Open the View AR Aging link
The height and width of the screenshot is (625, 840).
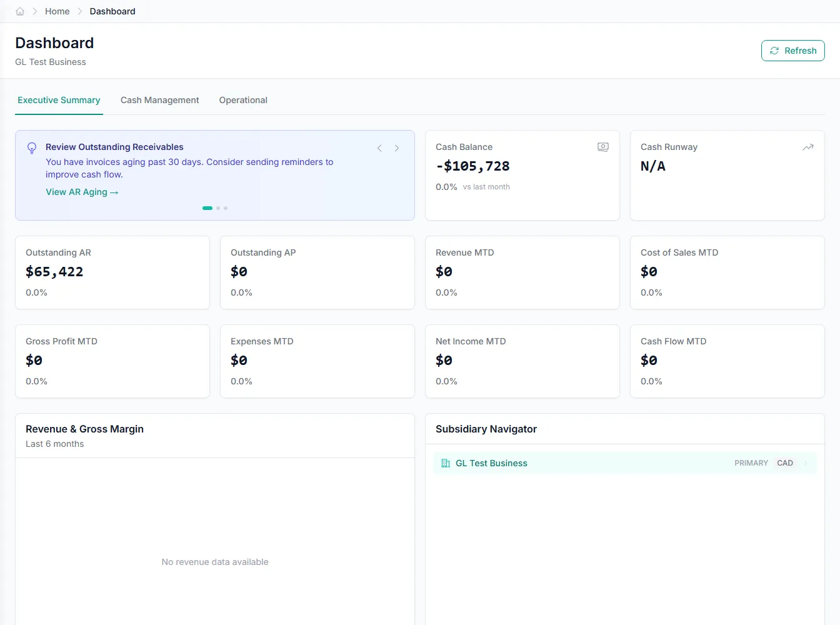[x=82, y=192]
